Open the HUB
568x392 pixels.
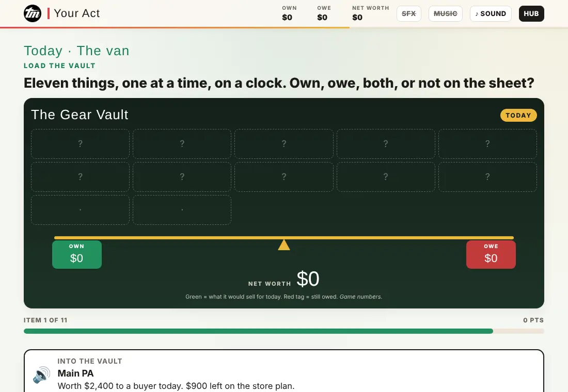point(531,14)
